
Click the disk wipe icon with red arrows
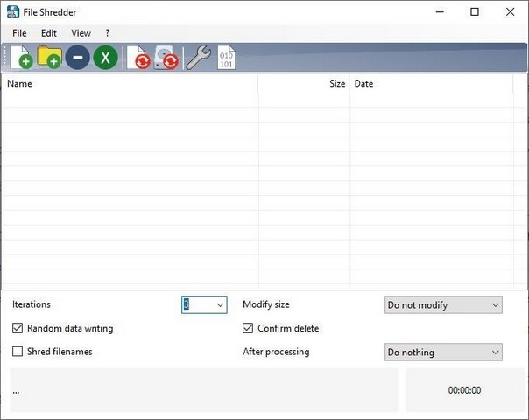(166, 58)
